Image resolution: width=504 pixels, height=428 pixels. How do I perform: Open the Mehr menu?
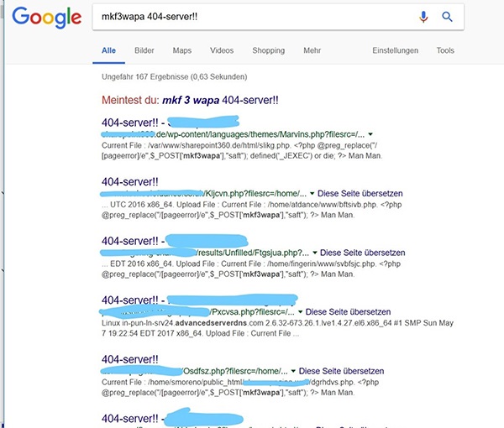click(312, 50)
